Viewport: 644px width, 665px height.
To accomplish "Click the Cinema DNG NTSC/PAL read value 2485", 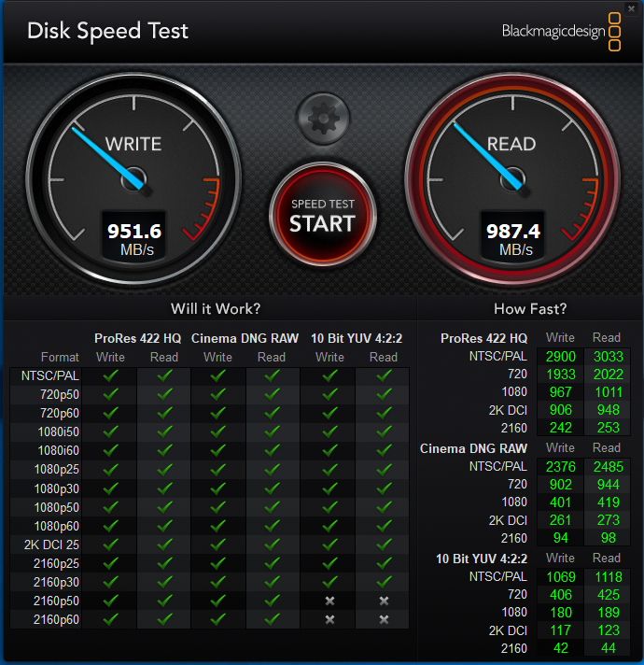I will pyautogui.click(x=608, y=466).
